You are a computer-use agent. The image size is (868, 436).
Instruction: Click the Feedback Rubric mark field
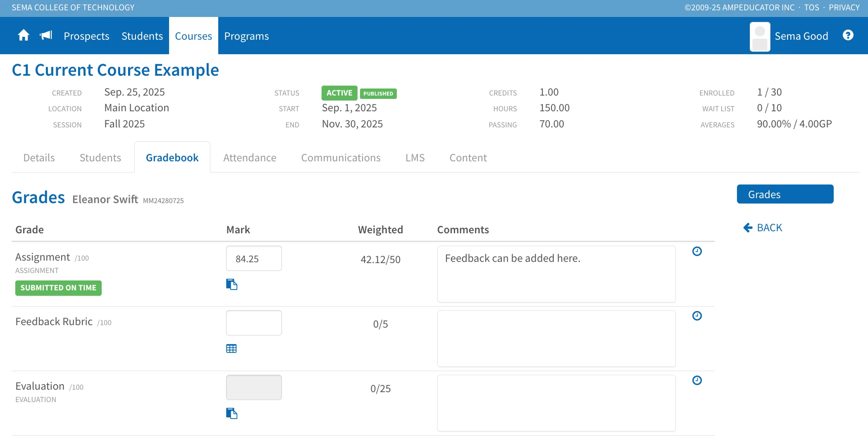pos(254,323)
